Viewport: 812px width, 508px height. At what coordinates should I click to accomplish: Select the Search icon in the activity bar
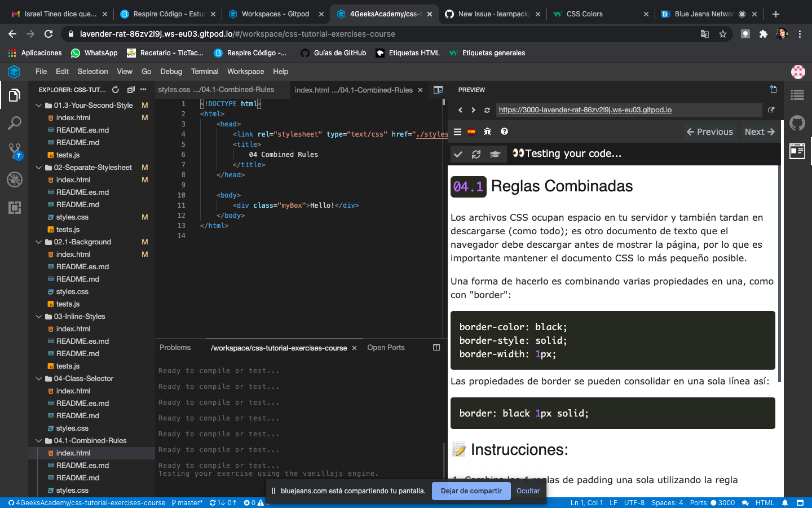[x=14, y=123]
